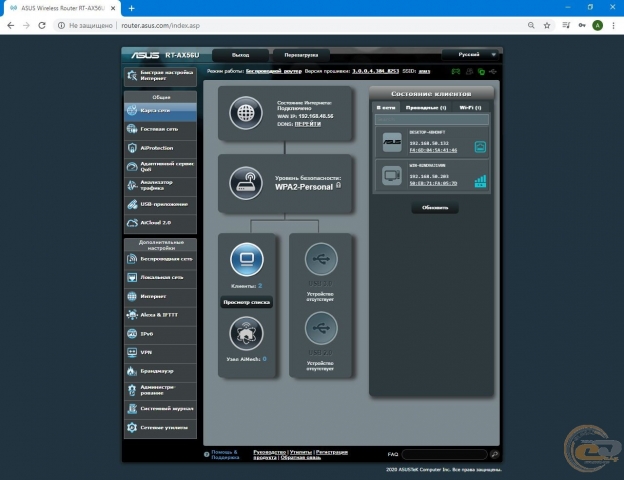624x480 pixels.
Task: Switch to the Wired (Проводные) clients tab
Action: 426,107
